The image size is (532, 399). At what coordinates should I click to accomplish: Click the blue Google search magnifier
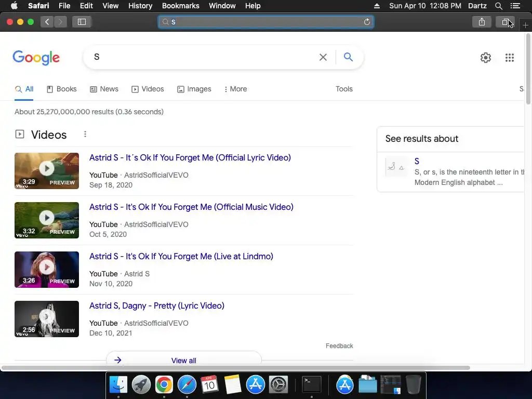click(348, 57)
